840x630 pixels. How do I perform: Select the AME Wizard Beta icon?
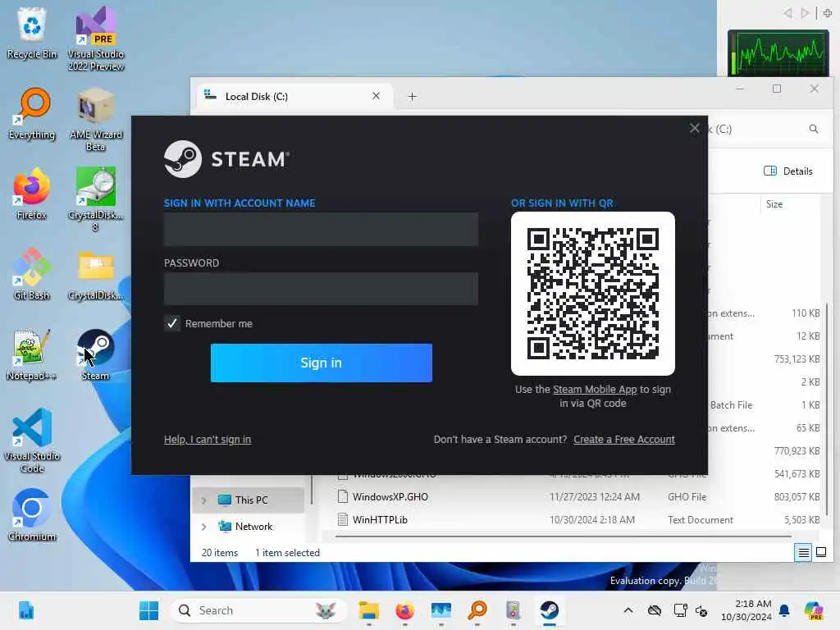(x=96, y=119)
